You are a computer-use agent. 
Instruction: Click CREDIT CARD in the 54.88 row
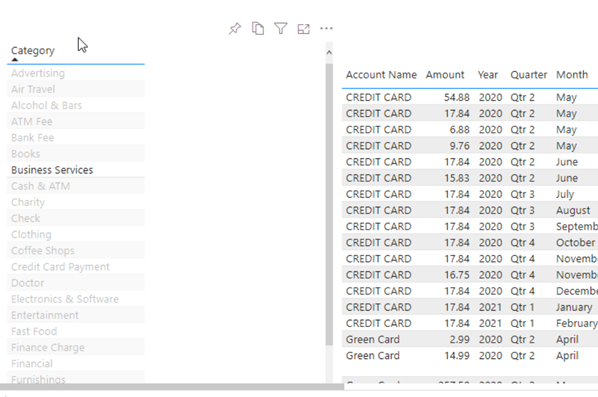[378, 97]
